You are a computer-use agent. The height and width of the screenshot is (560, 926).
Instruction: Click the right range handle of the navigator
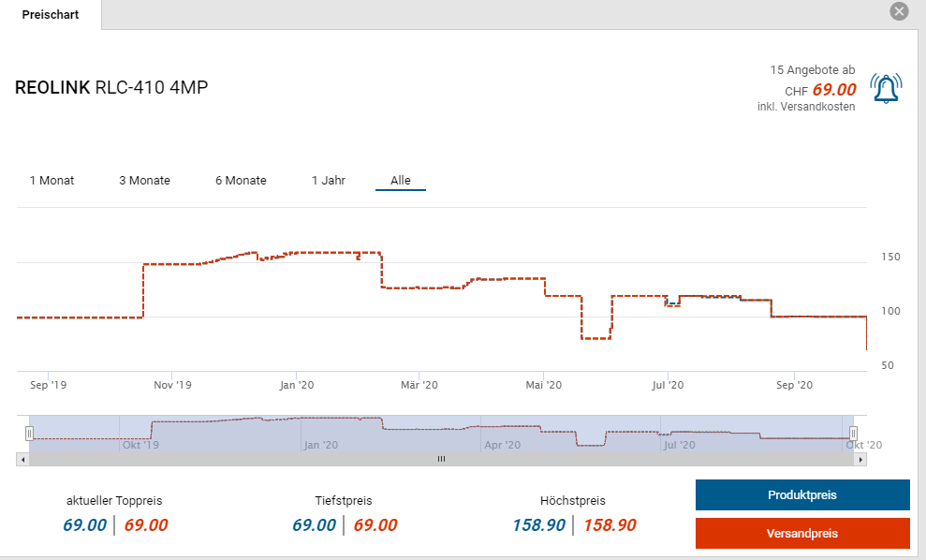[x=853, y=433]
